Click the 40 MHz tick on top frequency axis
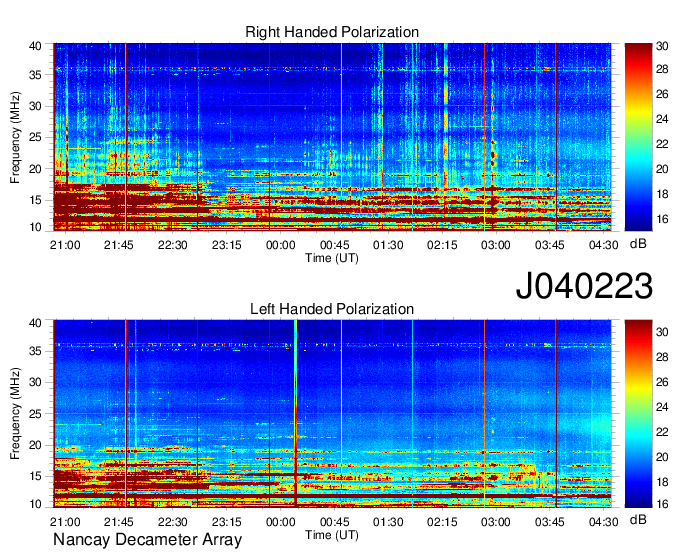680x552 pixels. click(35, 46)
